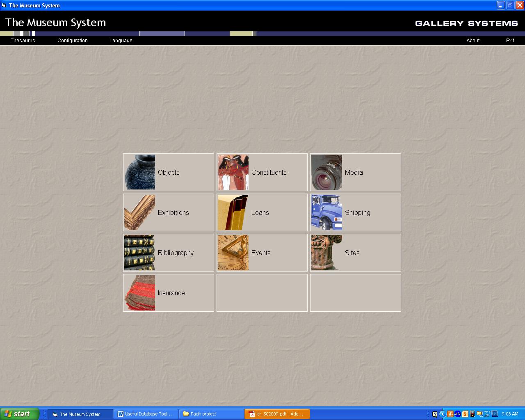
Task: Expand hidden system tray icons arrow
Action: [x=442, y=414]
